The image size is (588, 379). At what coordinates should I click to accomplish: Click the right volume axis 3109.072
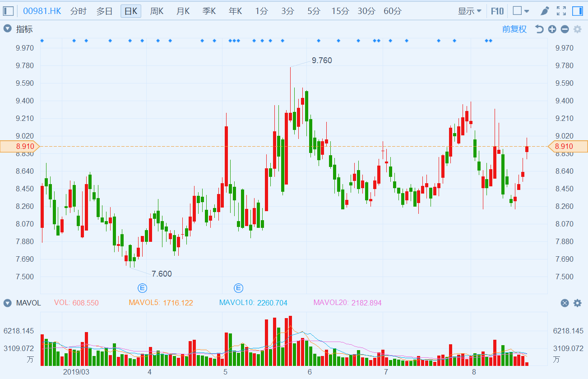568,348
